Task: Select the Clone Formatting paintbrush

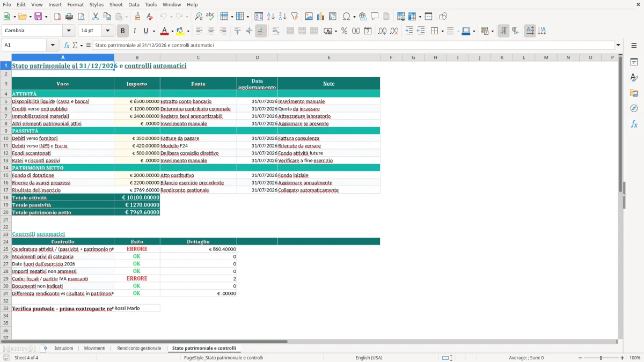Action: (x=138, y=17)
